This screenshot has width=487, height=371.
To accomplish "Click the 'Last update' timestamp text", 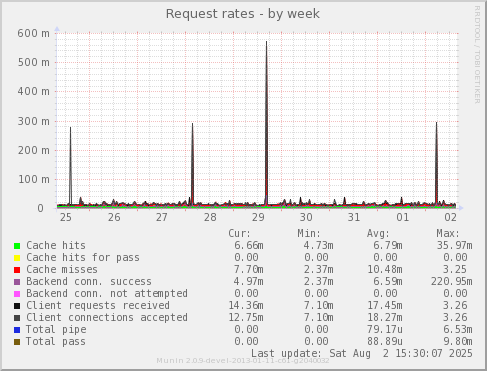I will (362, 353).
